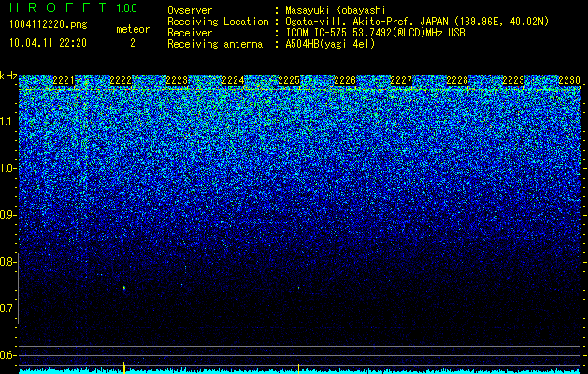
Task: Click the 2221 time marker
Action: (65, 80)
